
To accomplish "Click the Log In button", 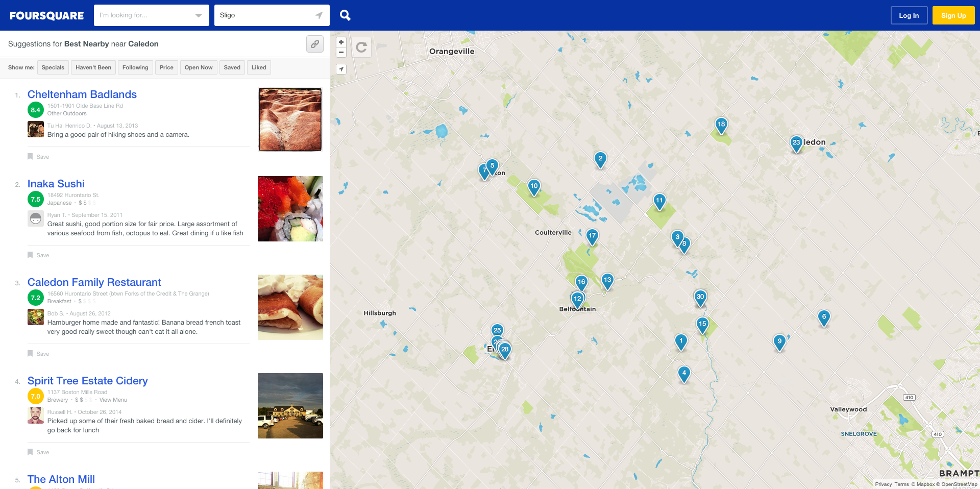I will tap(909, 15).
